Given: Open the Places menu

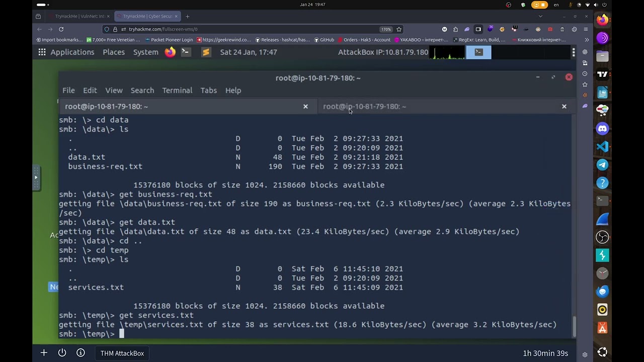Looking at the screenshot, I should [114, 52].
